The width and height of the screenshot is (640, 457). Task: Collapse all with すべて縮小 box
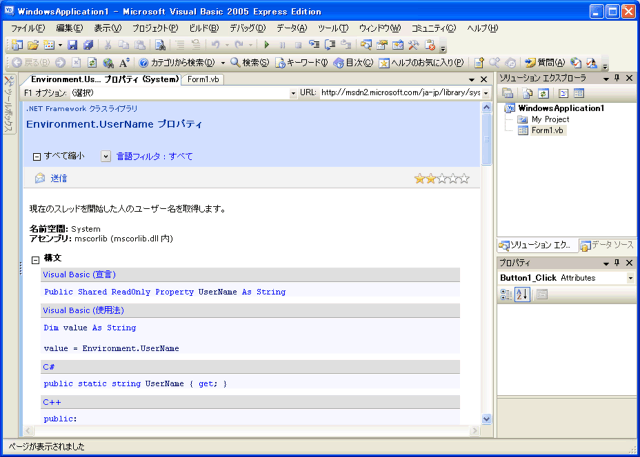pos(37,157)
